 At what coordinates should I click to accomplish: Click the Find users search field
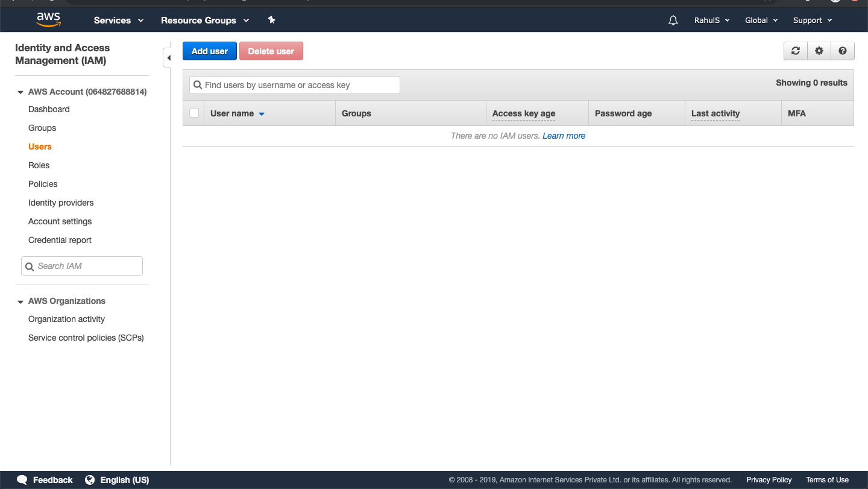[x=294, y=85]
